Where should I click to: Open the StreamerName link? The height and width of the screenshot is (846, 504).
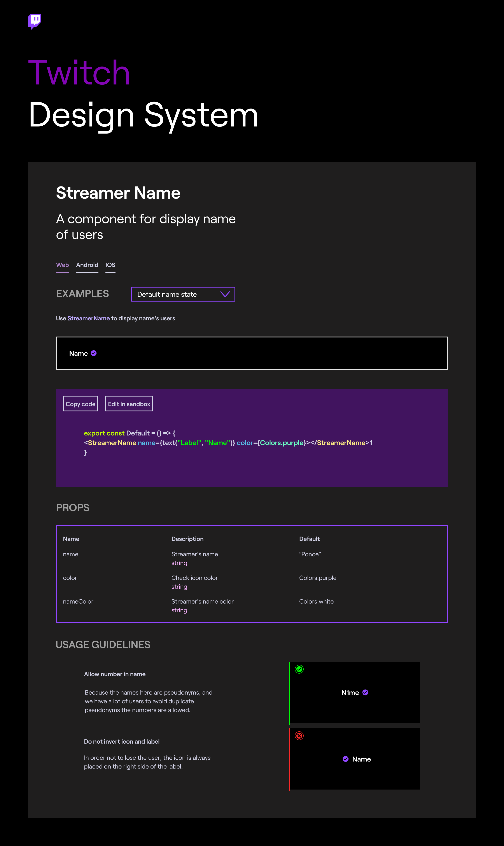point(89,318)
